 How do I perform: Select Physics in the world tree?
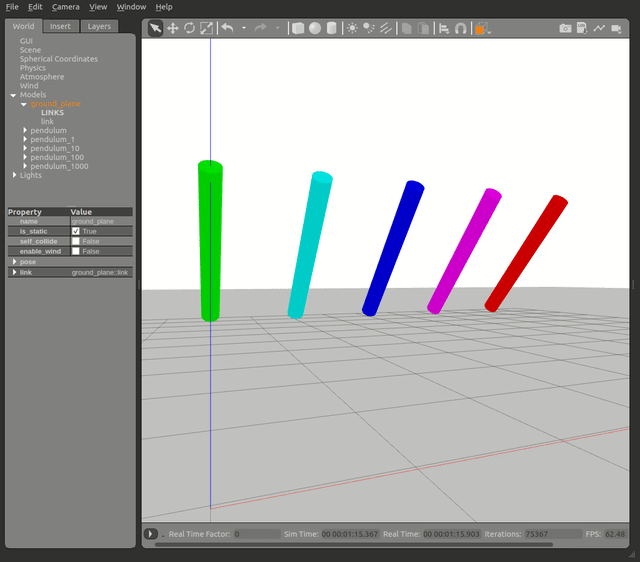coord(33,68)
